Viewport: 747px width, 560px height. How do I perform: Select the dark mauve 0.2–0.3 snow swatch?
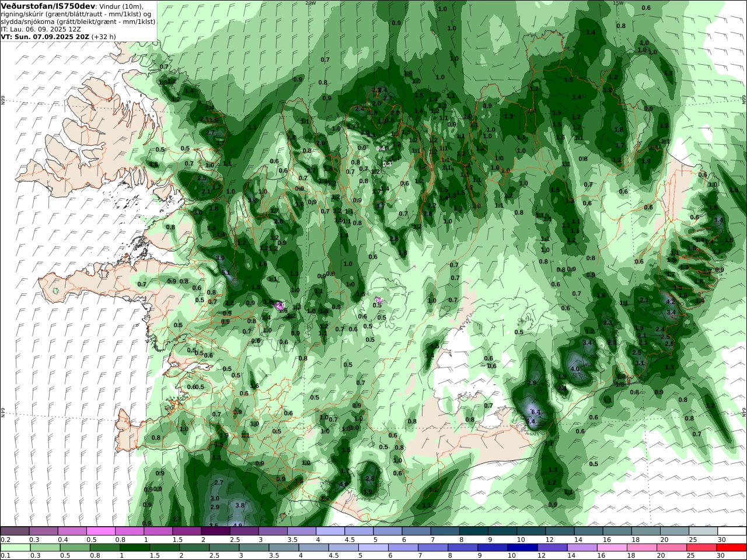coord(15,531)
